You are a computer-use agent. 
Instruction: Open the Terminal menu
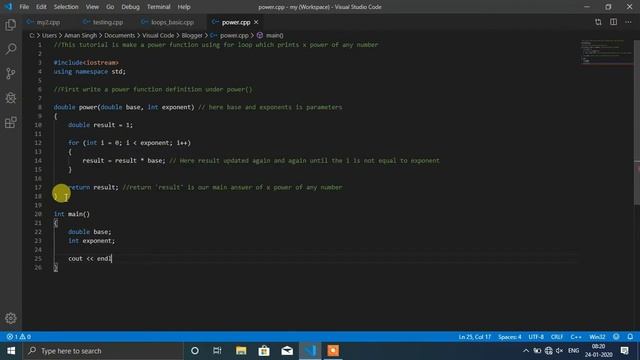click(158, 7)
